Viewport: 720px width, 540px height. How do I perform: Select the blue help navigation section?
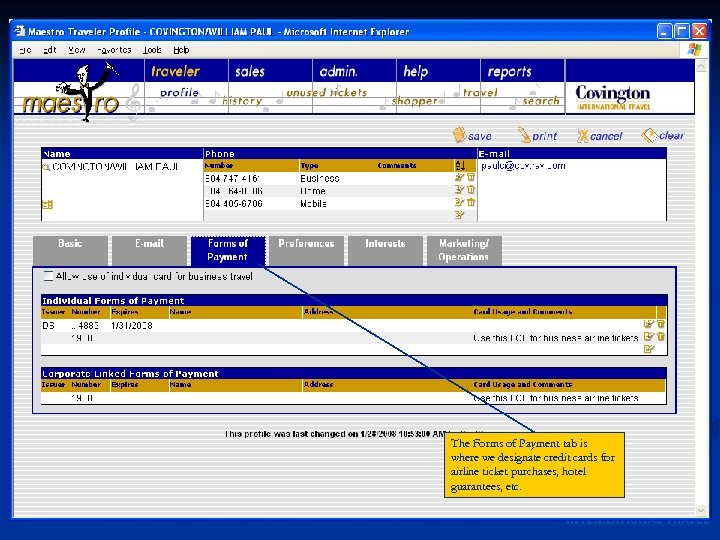(416, 71)
